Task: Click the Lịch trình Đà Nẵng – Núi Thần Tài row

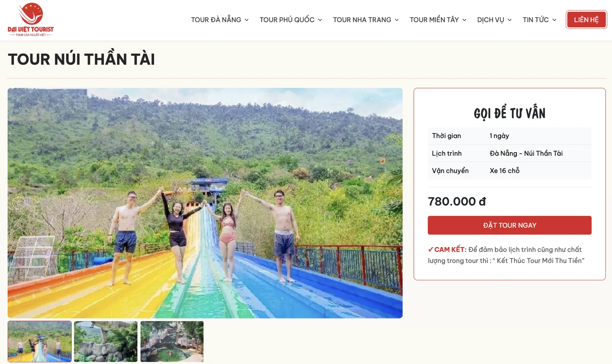Action: [509, 153]
